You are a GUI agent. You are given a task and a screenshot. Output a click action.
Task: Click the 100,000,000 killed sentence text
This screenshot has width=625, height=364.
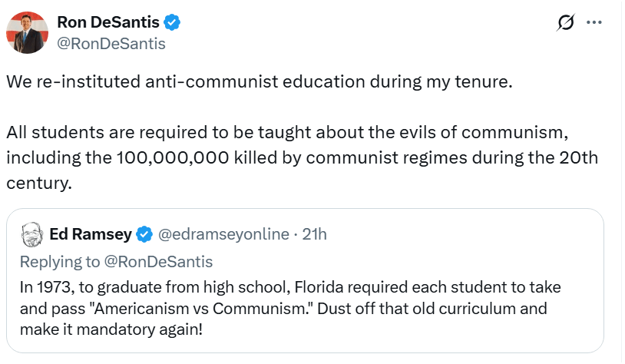point(301,157)
